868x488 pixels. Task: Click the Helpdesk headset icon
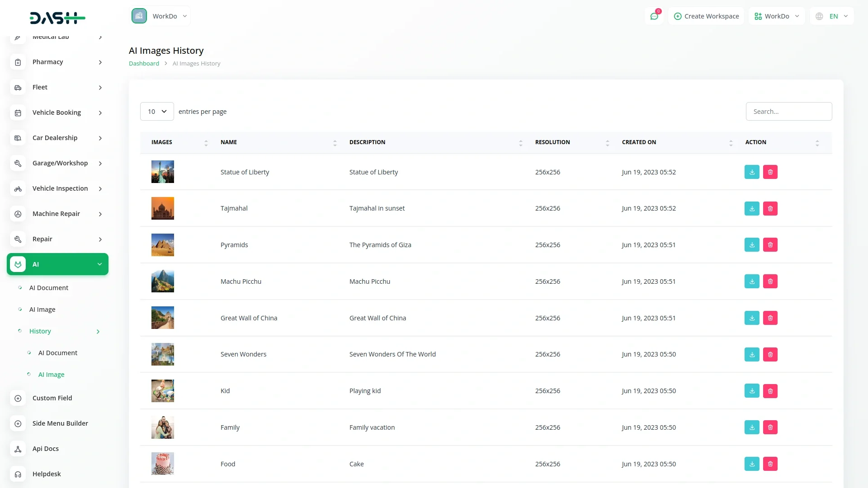coord(18,474)
